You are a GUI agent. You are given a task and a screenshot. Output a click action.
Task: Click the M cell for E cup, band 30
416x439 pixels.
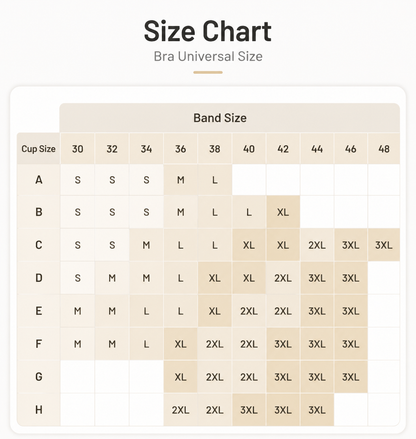[x=78, y=311]
